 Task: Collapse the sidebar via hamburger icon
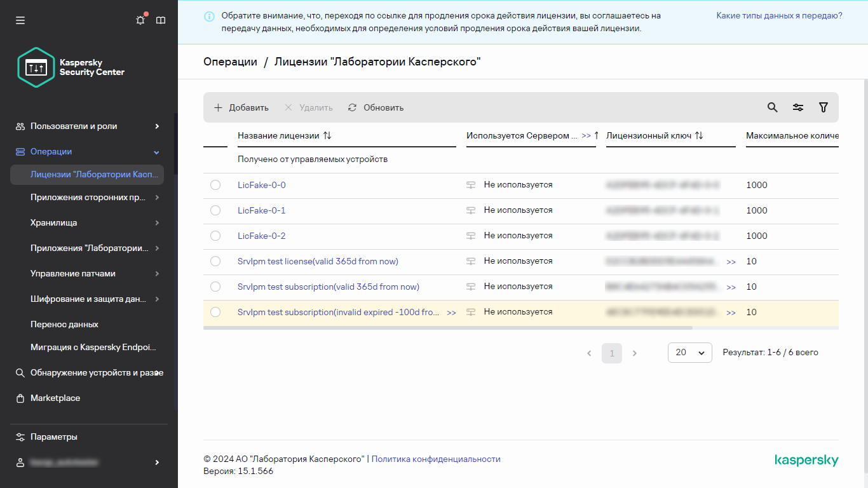click(x=20, y=20)
